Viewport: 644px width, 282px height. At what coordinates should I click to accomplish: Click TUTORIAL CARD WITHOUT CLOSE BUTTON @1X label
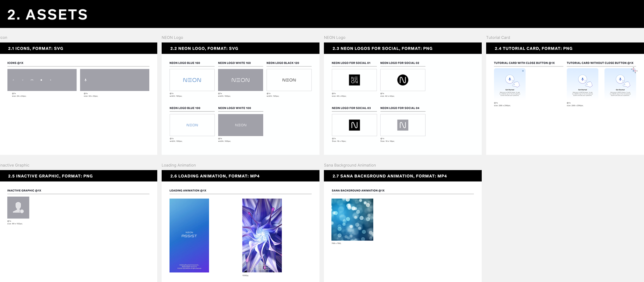point(600,63)
